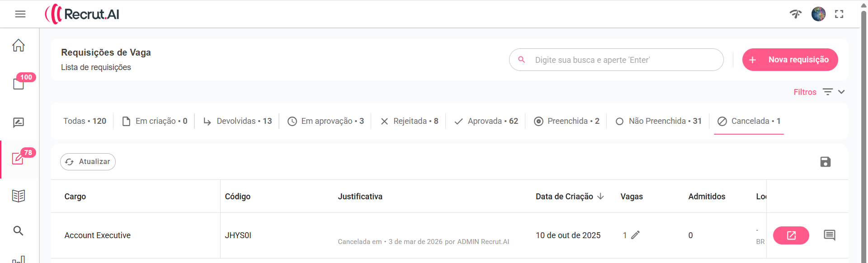868x263 pixels.
Task: Open the chat feedback sidebar icon
Action: [x=19, y=122]
